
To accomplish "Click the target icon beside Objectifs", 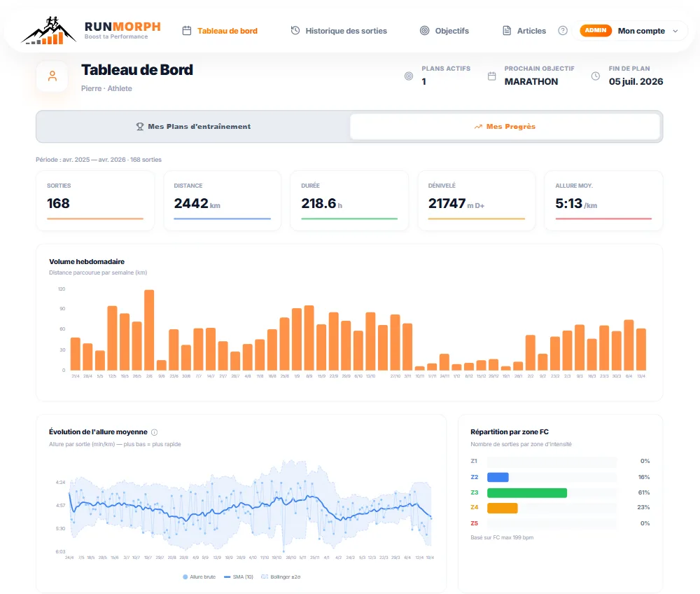I will tap(424, 31).
